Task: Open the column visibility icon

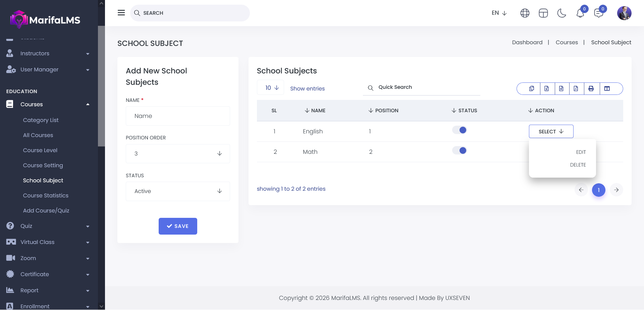Action: [607, 88]
